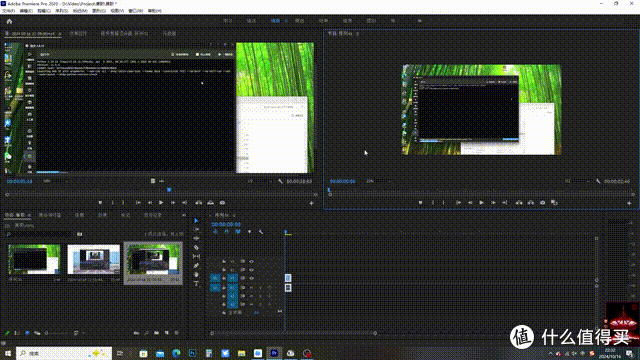Select the Slip tool
This screenshot has height=360, width=640.
[196, 256]
